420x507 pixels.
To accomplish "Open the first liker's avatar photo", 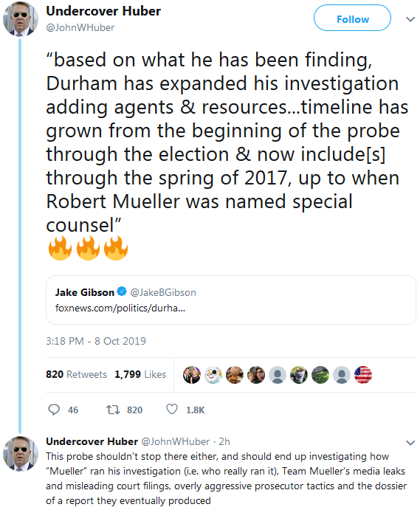I will (x=192, y=375).
